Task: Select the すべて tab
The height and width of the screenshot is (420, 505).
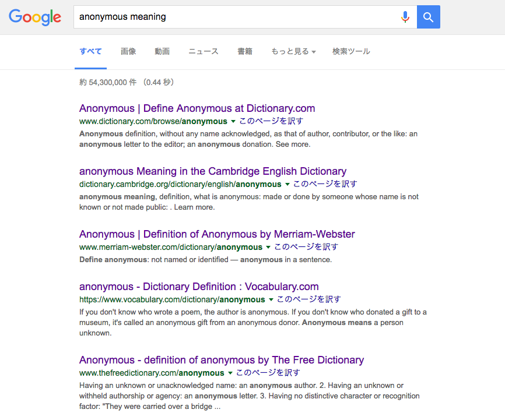Action: point(90,51)
